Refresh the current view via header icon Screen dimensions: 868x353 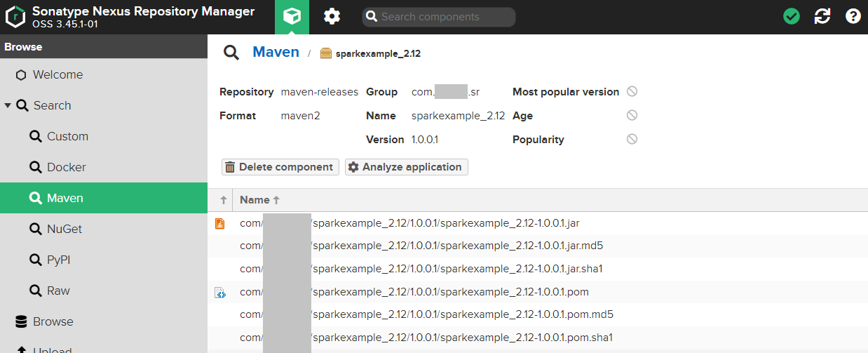(x=822, y=17)
